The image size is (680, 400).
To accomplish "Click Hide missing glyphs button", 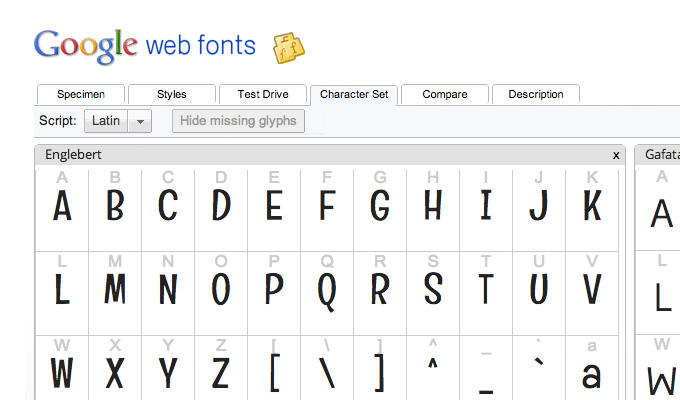I will tap(238, 121).
